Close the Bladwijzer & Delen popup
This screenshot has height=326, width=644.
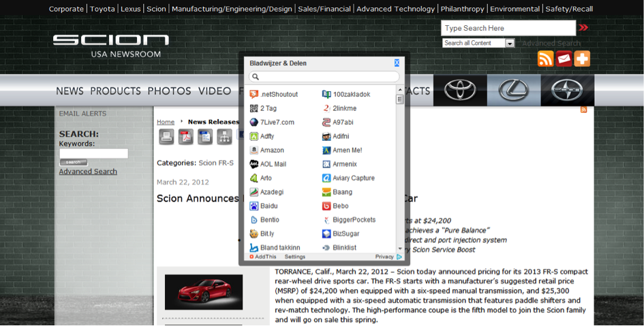tap(397, 63)
